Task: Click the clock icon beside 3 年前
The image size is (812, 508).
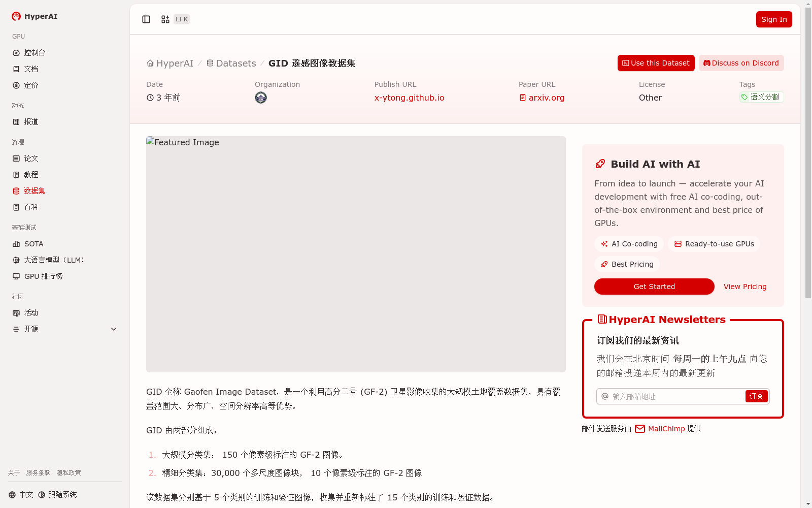Action: click(x=150, y=98)
